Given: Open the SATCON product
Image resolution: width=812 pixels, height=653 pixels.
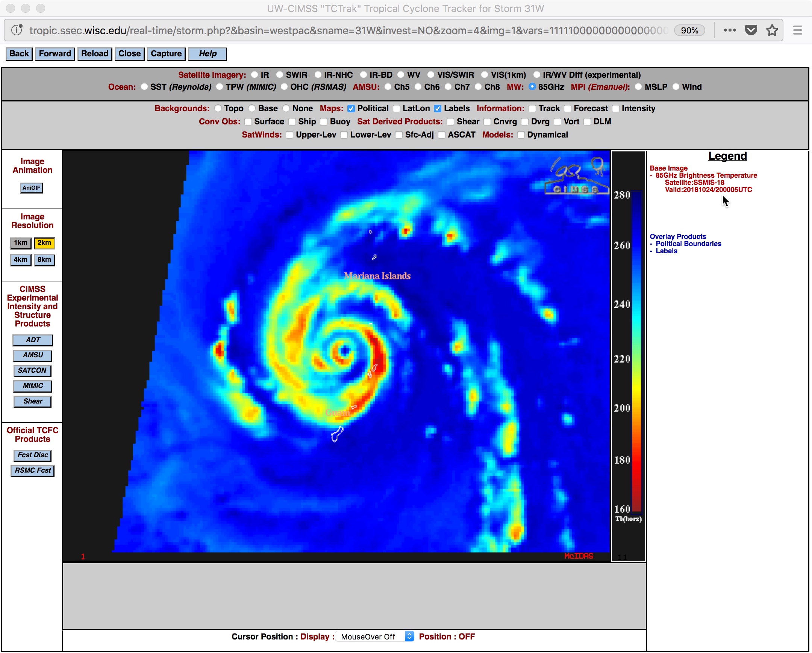Looking at the screenshot, I should (32, 370).
